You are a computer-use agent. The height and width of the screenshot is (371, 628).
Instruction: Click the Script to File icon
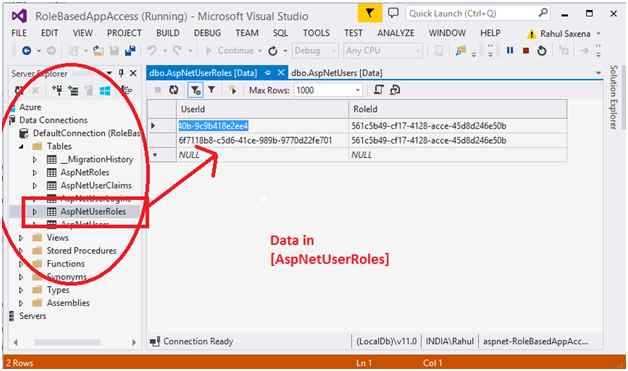(395, 90)
